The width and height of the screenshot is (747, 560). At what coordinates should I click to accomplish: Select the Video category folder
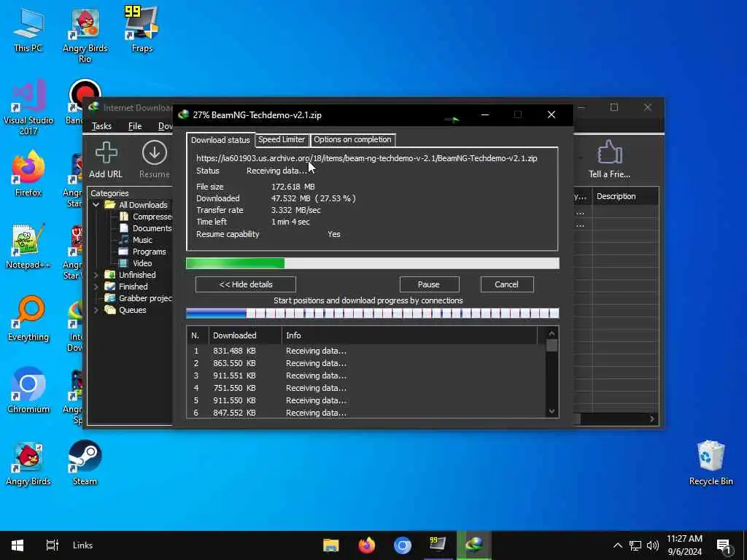(x=135, y=263)
